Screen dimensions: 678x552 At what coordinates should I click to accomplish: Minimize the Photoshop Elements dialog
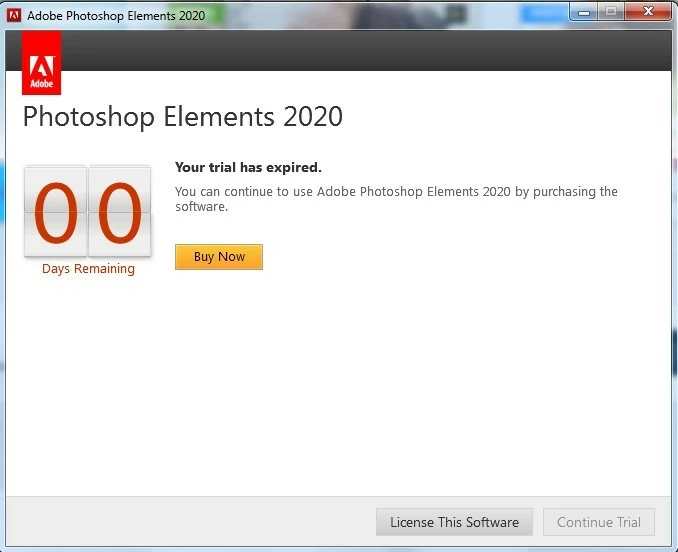(584, 12)
